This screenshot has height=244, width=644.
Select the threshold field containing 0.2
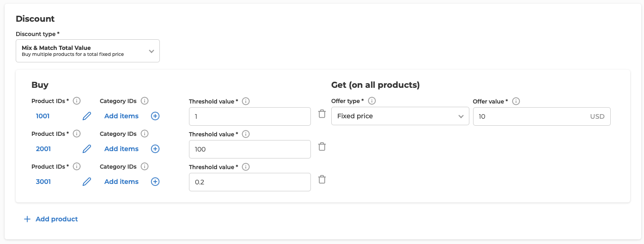[x=250, y=182]
